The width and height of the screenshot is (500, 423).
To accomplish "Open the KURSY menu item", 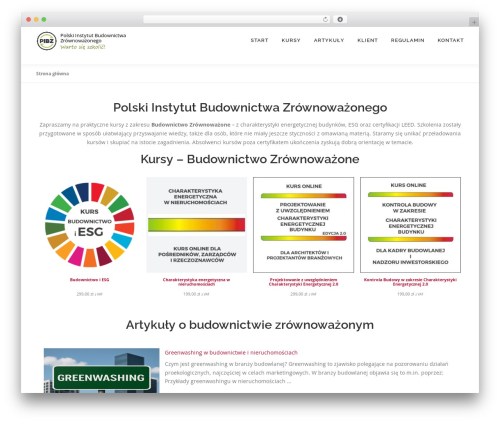I will (x=291, y=40).
